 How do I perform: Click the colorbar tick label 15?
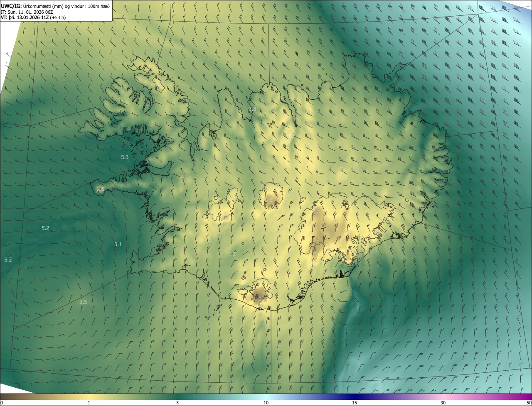pos(355,403)
